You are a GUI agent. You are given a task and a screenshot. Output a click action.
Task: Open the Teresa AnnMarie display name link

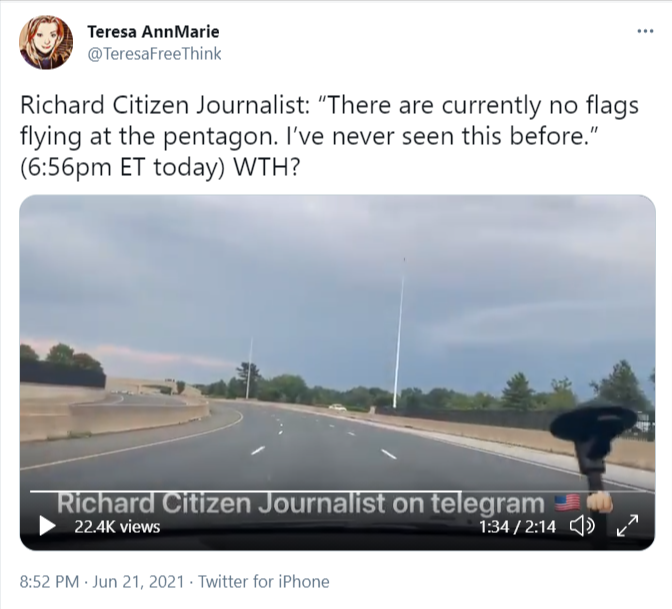153,32
